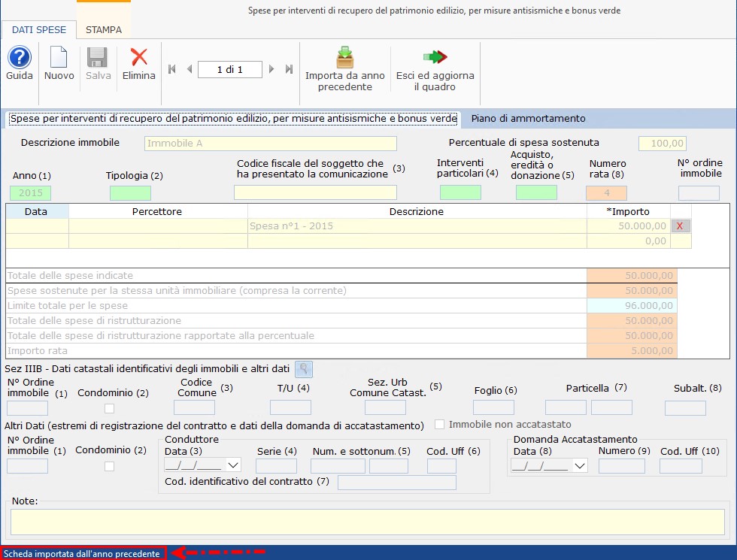Click the Numero rata (8) field
This screenshot has height=560, width=737.
606,193
